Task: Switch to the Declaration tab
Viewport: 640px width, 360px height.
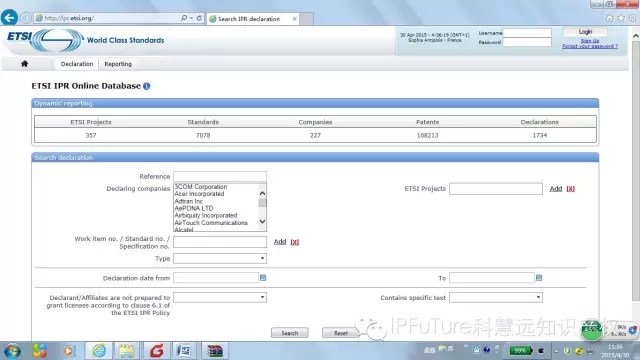Action: (x=77, y=64)
